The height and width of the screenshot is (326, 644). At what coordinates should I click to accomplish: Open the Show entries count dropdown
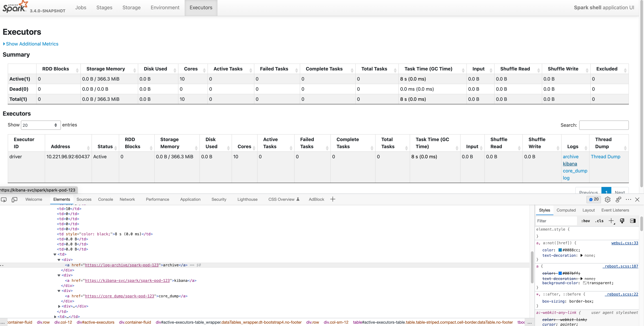coord(41,125)
